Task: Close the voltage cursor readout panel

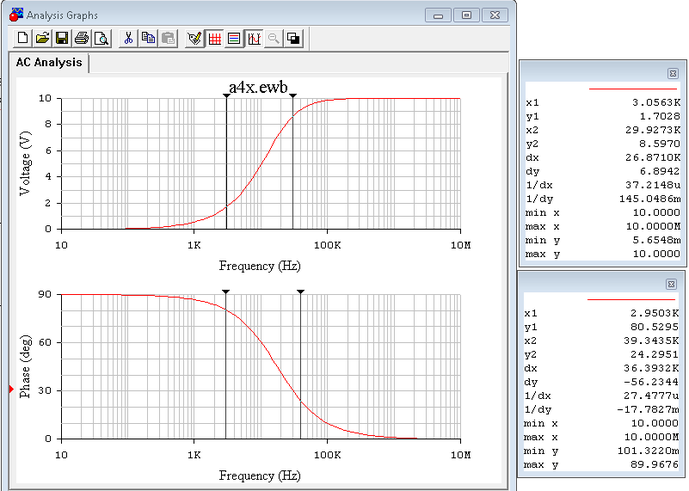Action: click(672, 73)
